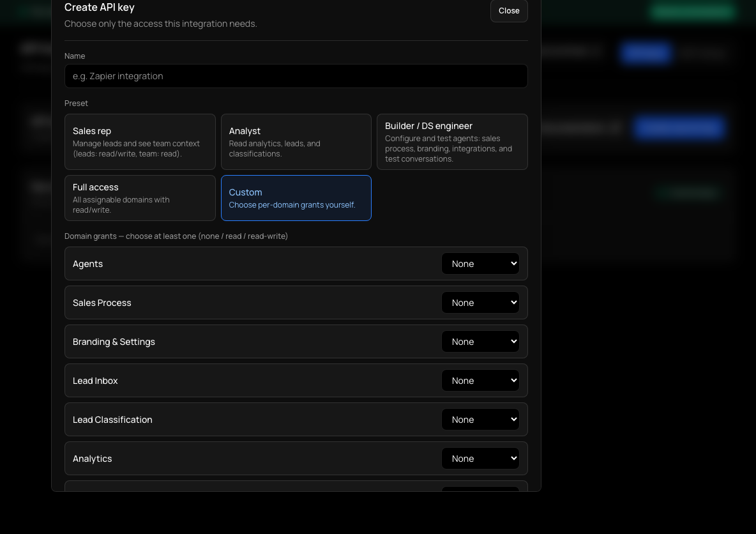The width and height of the screenshot is (756, 534).
Task: Click the 'Branding & Settings' row label
Action: (x=114, y=342)
